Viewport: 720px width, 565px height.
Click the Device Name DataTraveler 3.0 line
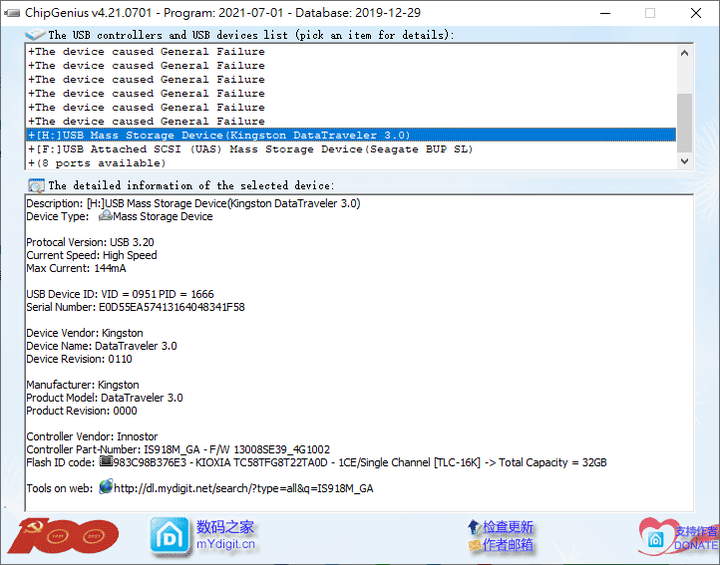(101, 346)
